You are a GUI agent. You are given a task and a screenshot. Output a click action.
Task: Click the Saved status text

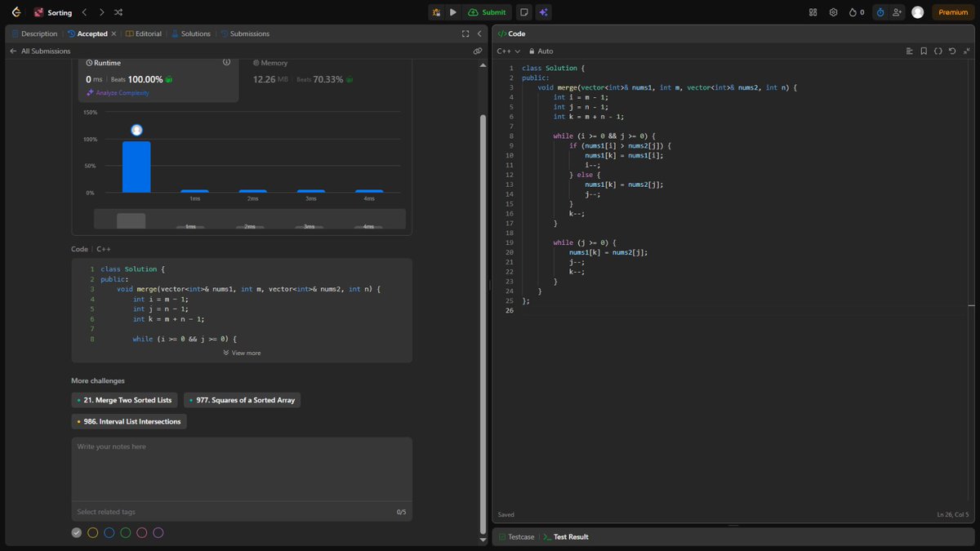(506, 514)
